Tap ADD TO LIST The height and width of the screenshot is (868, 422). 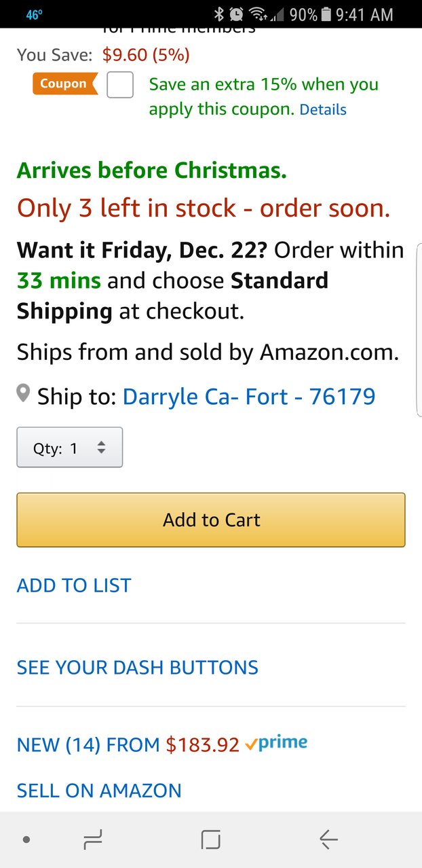(74, 585)
